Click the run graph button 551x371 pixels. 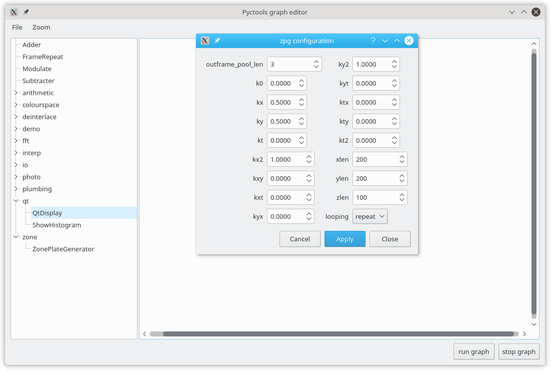tap(474, 352)
